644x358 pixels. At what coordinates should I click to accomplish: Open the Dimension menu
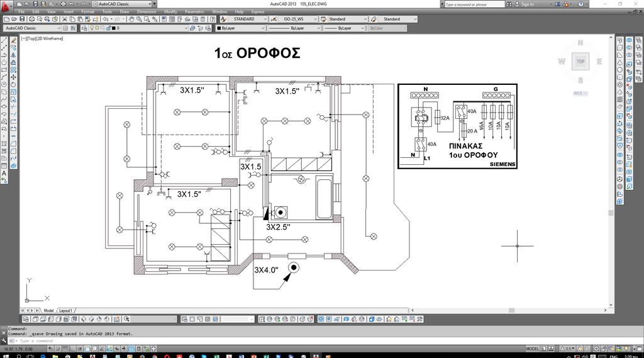(x=147, y=11)
